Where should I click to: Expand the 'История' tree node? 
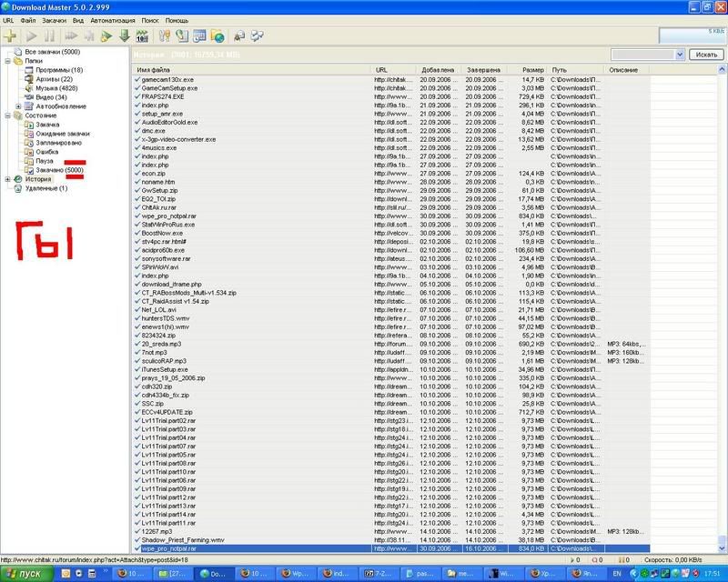click(7, 179)
